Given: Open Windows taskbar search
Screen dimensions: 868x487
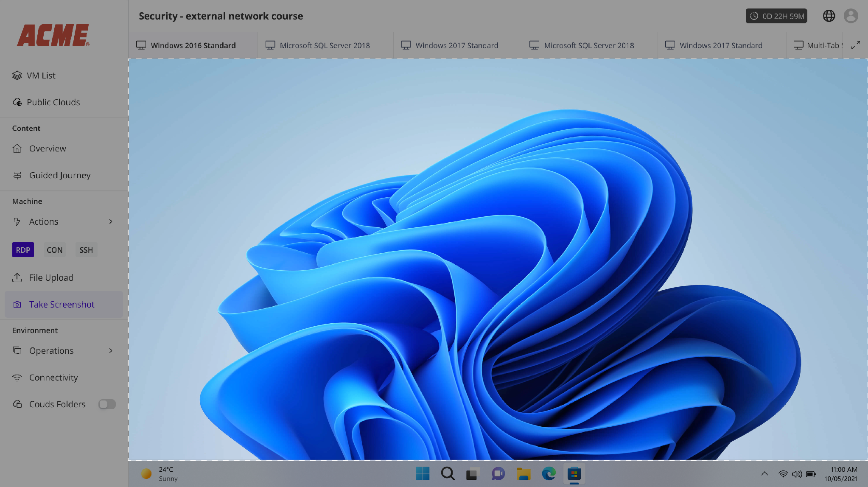Looking at the screenshot, I should pos(448,473).
